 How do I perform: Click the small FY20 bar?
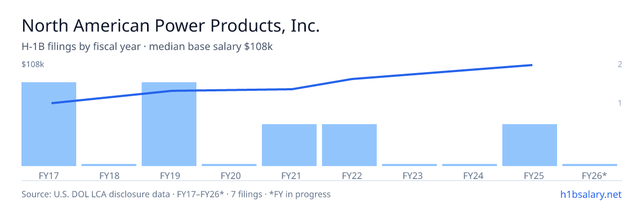click(229, 165)
